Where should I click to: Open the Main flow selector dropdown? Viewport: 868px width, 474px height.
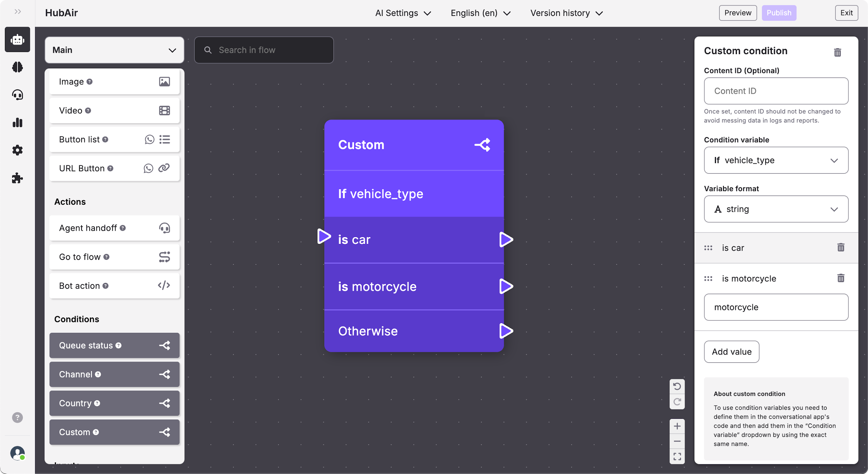[x=114, y=50]
